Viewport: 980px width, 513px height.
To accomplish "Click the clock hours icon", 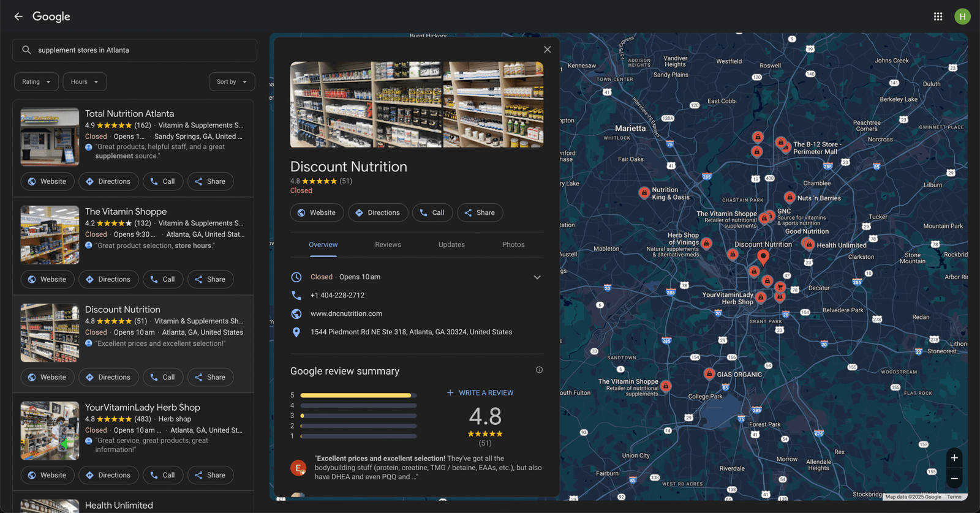I will pos(296,277).
